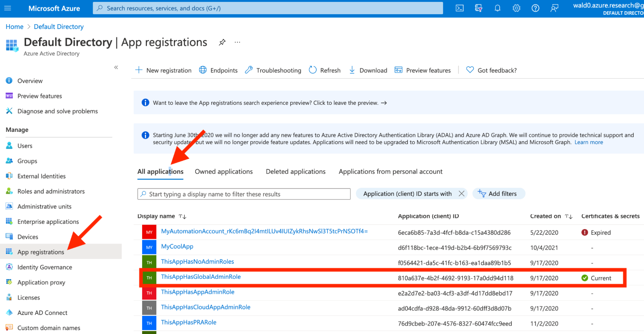Pin the App registrations blade
Viewport: 644px width, 334px height.
[x=222, y=42]
